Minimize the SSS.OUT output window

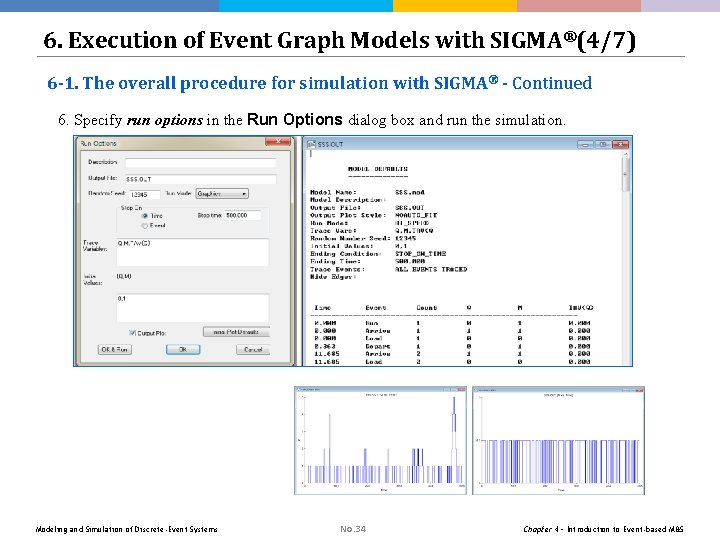tap(585, 144)
